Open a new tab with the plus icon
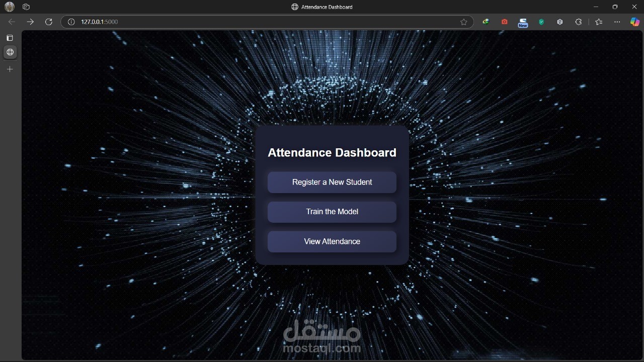The height and width of the screenshot is (362, 644). (10, 69)
